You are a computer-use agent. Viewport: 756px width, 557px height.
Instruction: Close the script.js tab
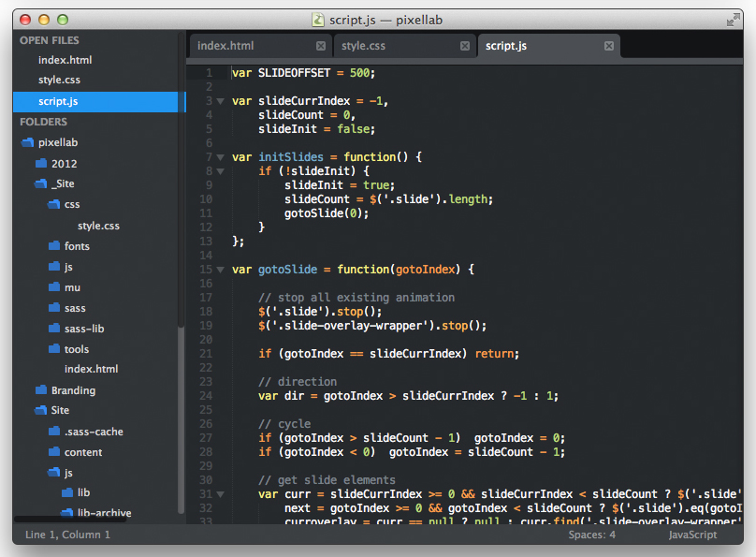[x=609, y=46]
